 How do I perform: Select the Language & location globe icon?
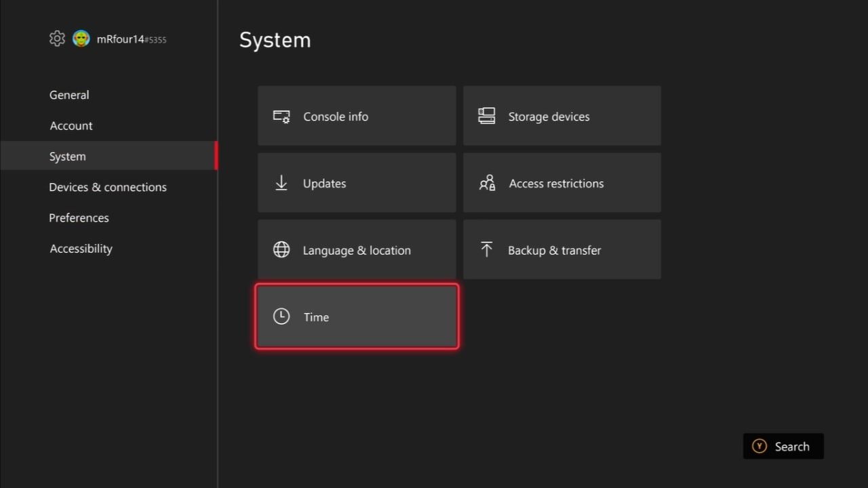(281, 249)
